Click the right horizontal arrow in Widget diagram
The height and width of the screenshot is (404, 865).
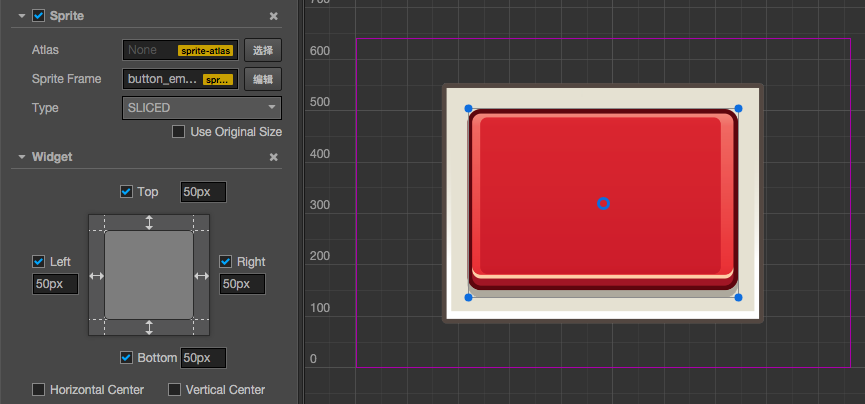(202, 275)
